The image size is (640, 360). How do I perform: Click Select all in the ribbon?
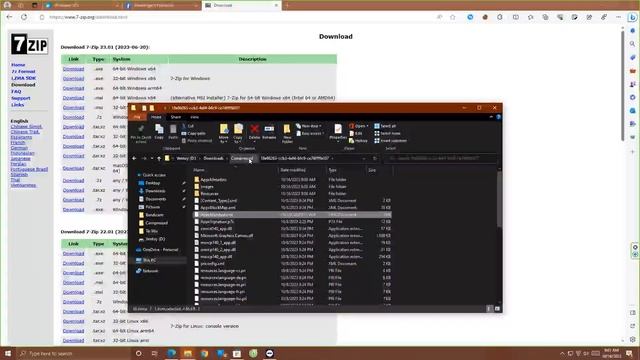[x=385, y=126]
